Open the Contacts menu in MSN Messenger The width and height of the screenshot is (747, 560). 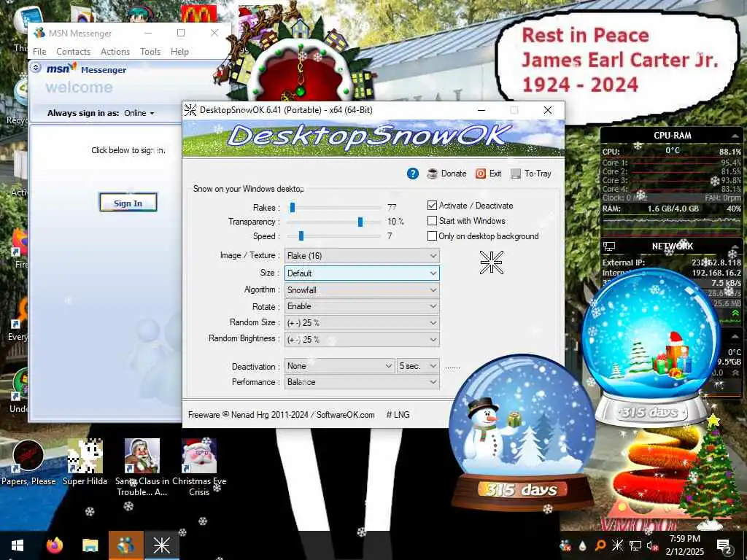pos(73,52)
